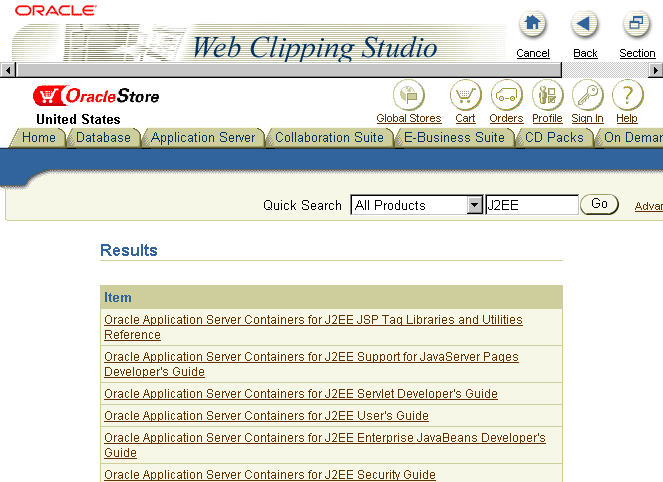Image resolution: width=663 pixels, height=482 pixels.
Task: Click the Cancel home icon
Action: [x=532, y=24]
